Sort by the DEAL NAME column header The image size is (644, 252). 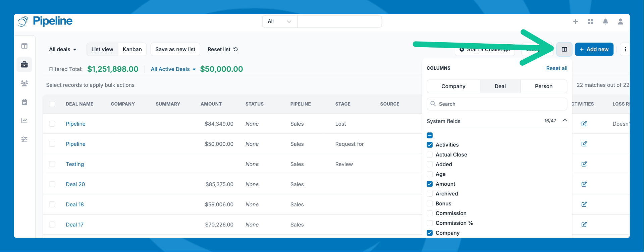(x=79, y=104)
